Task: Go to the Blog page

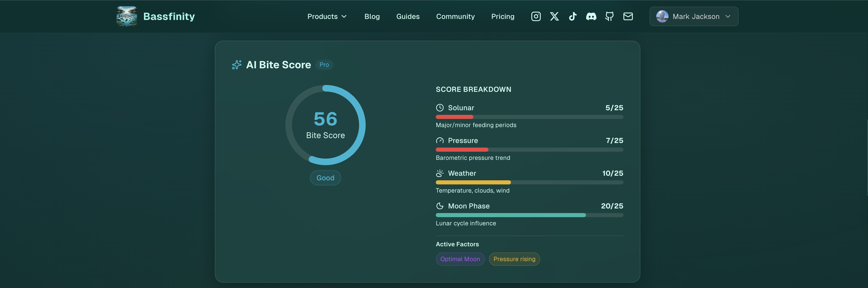Action: 372,17
